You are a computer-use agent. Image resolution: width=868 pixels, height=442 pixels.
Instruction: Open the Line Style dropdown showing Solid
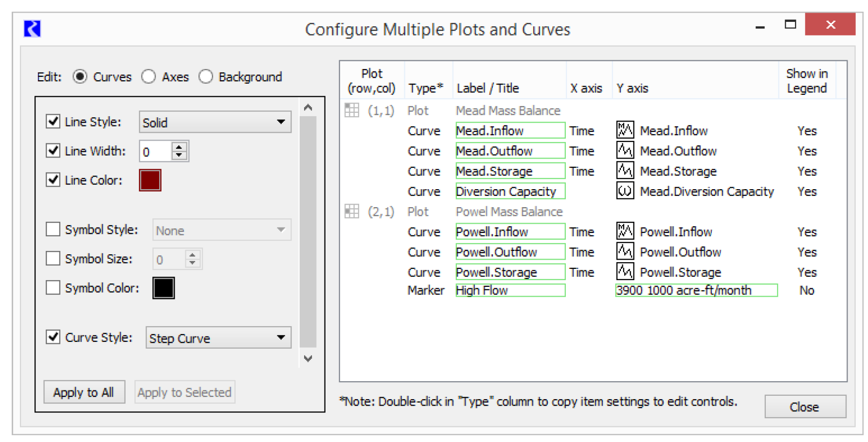[215, 122]
